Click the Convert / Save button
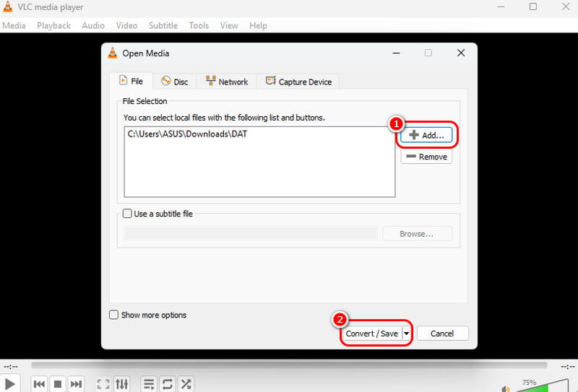This screenshot has height=392, width=578. pos(371,334)
